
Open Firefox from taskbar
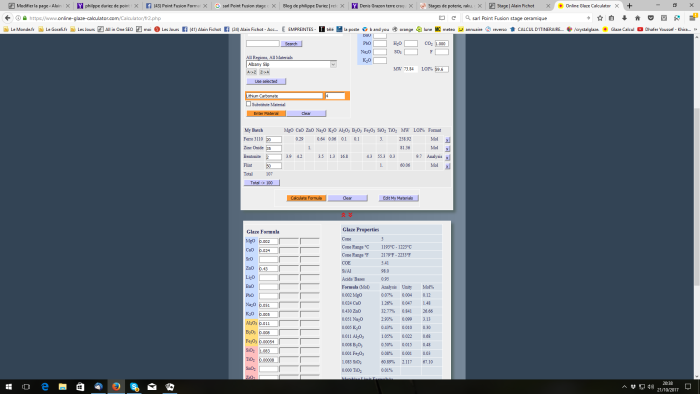pos(116,387)
